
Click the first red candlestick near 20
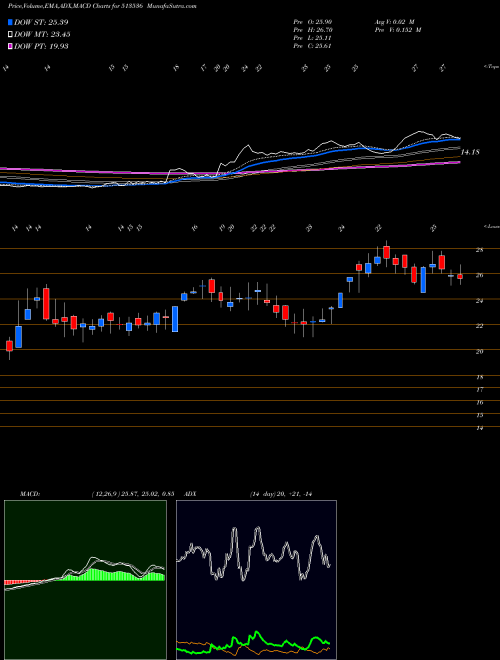point(9,346)
